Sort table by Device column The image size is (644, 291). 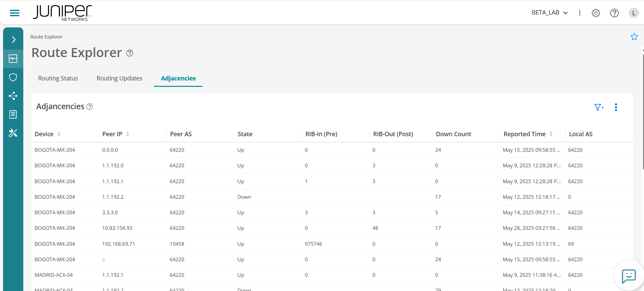point(59,134)
